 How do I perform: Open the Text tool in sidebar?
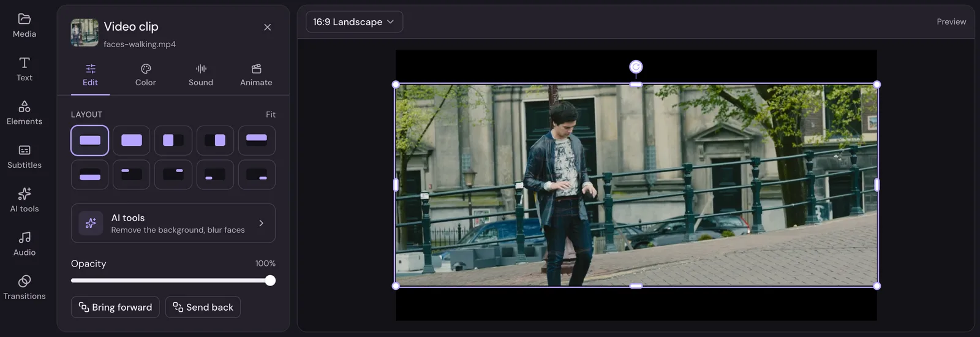coord(24,69)
